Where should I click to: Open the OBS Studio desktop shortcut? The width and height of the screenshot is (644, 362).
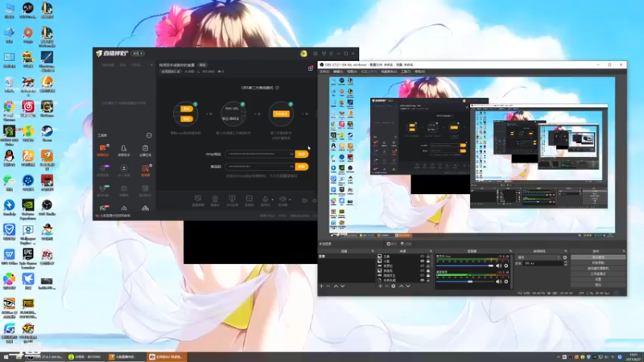point(47,208)
